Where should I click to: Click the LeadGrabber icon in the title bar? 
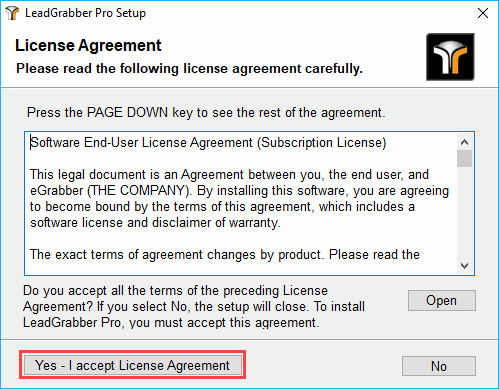[12, 13]
